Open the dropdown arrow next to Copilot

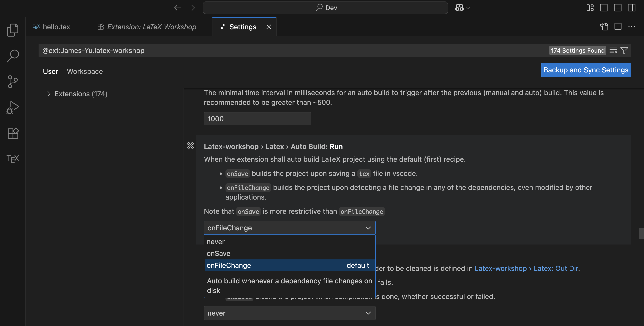468,8
